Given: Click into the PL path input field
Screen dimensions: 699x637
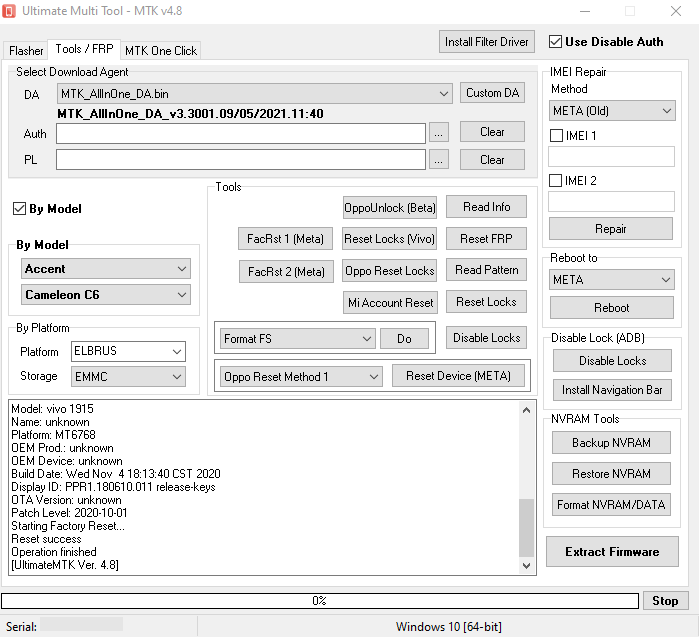Looking at the screenshot, I should 241,160.
